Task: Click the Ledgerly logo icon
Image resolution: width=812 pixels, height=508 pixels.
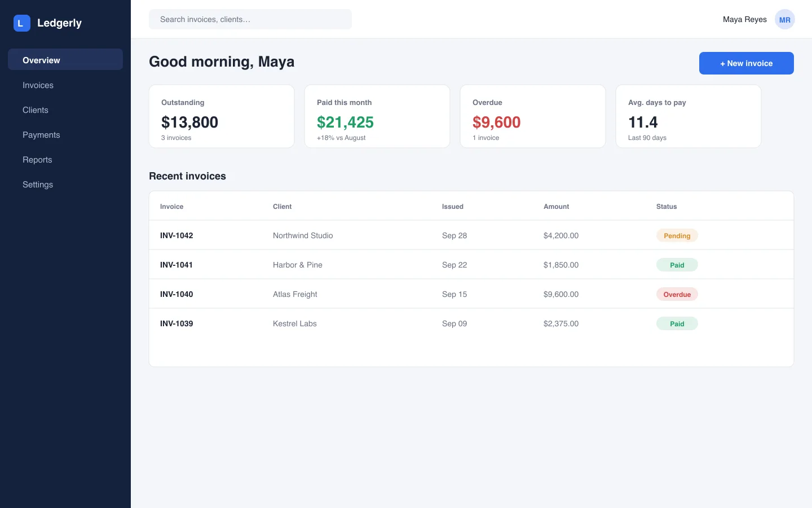Action: tap(22, 23)
